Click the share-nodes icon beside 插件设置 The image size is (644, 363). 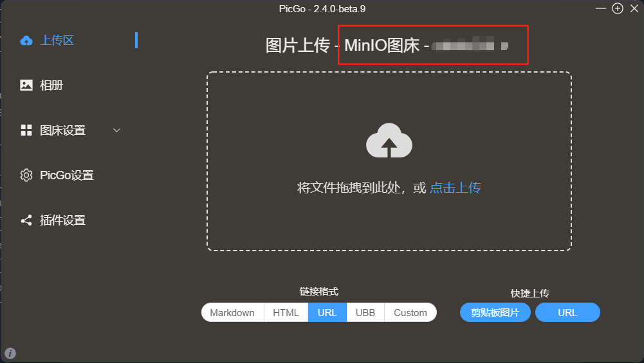tap(26, 220)
